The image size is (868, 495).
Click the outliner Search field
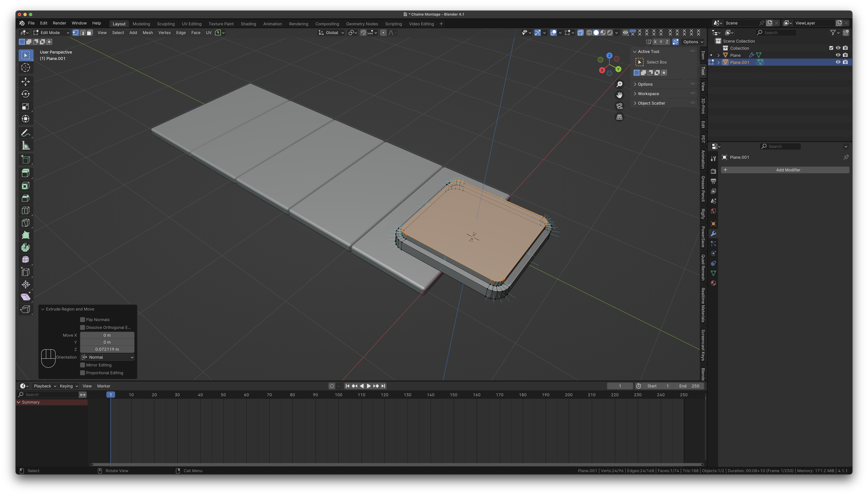click(x=776, y=33)
